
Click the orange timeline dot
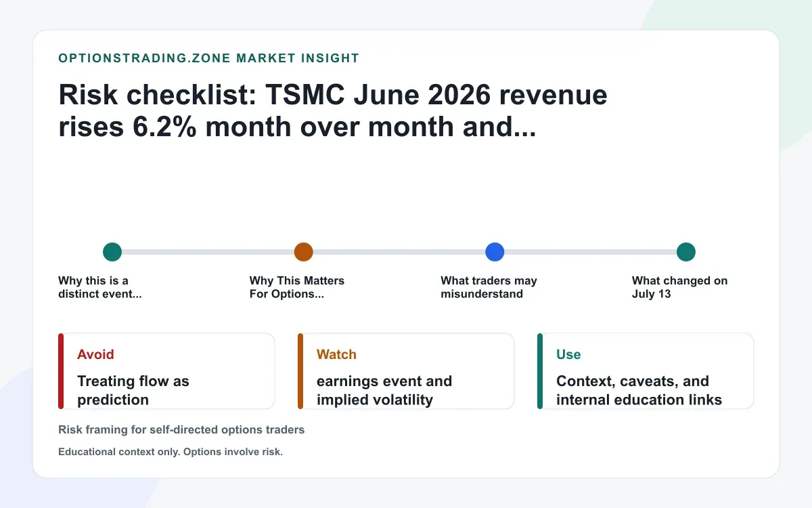coord(304,252)
